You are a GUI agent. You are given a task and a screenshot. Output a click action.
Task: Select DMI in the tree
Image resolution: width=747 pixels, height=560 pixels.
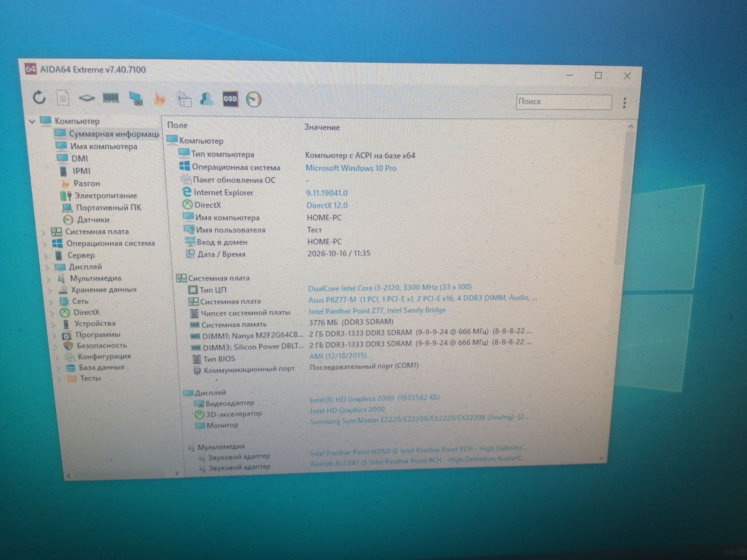point(72,158)
